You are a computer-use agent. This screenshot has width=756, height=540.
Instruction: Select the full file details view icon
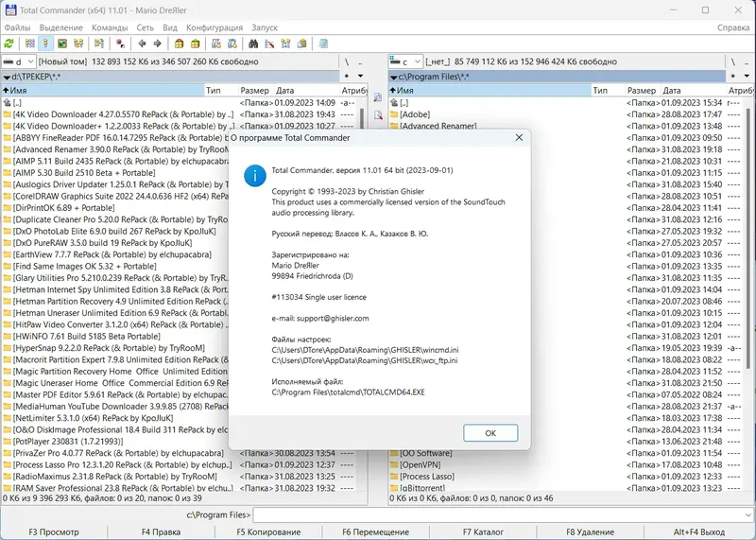(x=45, y=44)
